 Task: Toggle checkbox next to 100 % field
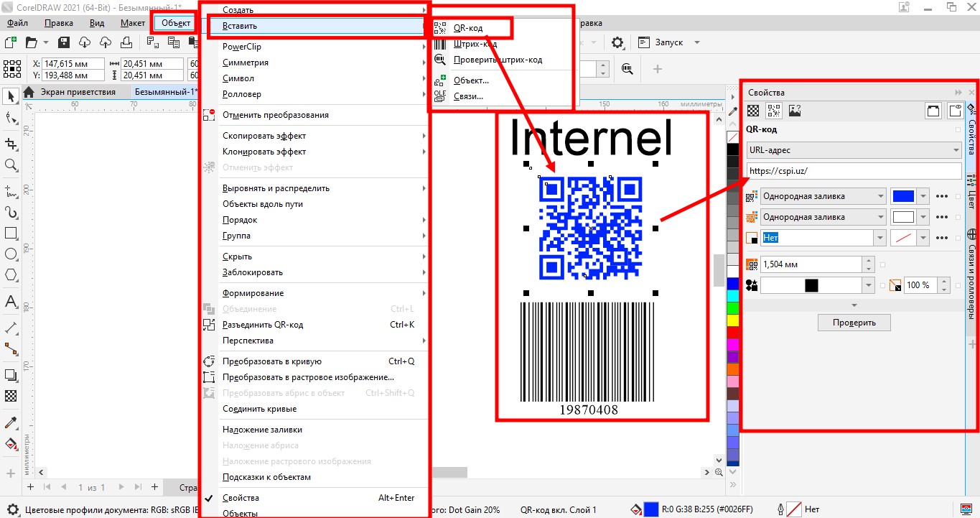click(x=958, y=285)
